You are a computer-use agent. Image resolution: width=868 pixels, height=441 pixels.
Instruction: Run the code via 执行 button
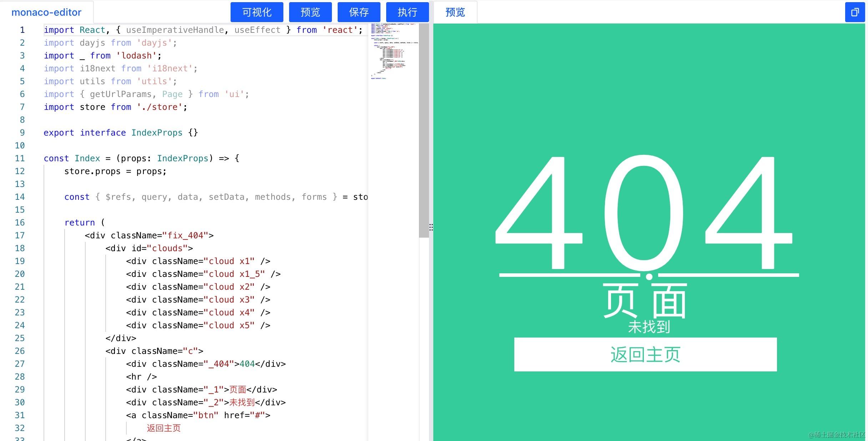pos(407,12)
